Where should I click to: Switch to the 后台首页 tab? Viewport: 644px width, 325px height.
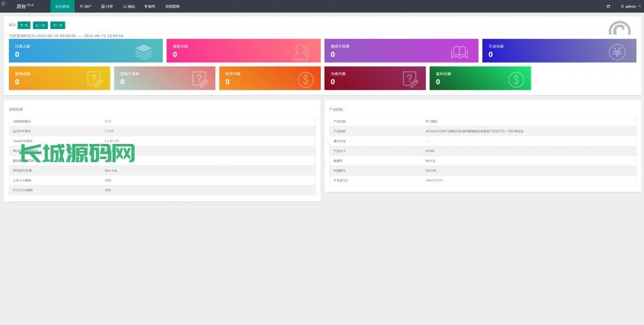[62, 6]
